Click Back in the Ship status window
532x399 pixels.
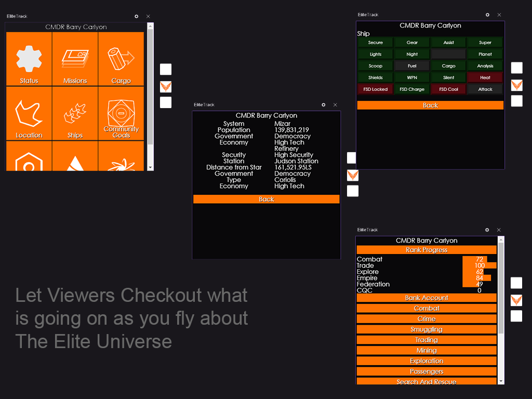pos(430,105)
